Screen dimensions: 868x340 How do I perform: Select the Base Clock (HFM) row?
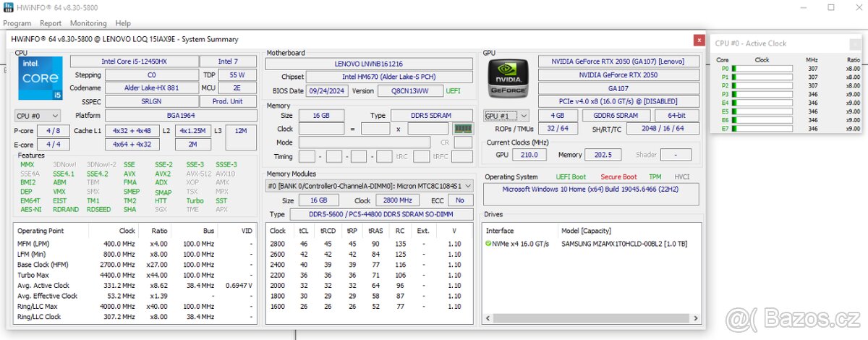pyautogui.click(x=135, y=265)
